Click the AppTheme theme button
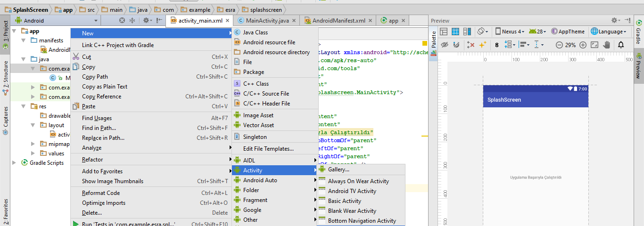 tap(568, 32)
